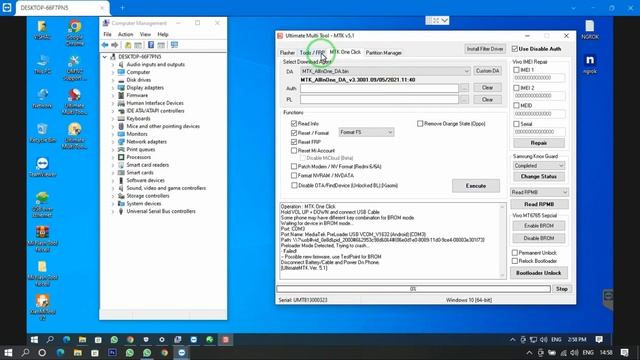640x360 pixels.
Task: Switch to the Tools / FRP tab
Action: pyautogui.click(x=312, y=53)
